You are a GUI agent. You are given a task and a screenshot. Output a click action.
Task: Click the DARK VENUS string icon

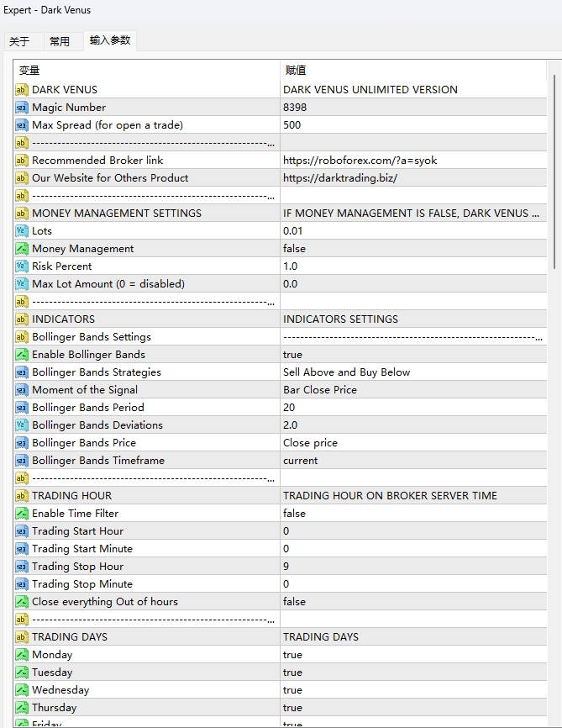(x=22, y=90)
